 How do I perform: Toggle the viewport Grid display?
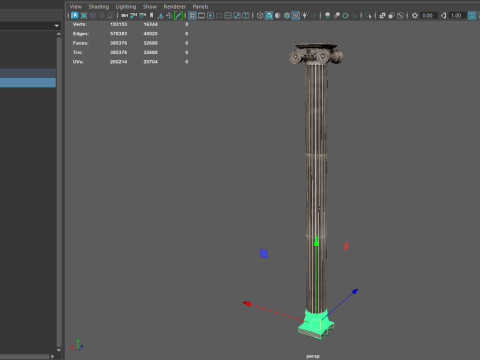pos(192,15)
